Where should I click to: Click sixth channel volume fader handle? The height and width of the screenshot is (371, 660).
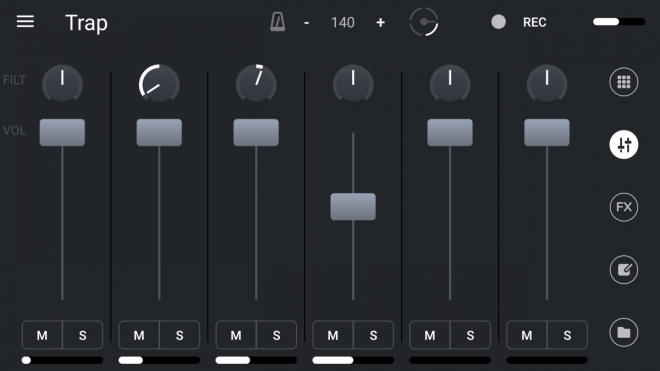(x=547, y=132)
